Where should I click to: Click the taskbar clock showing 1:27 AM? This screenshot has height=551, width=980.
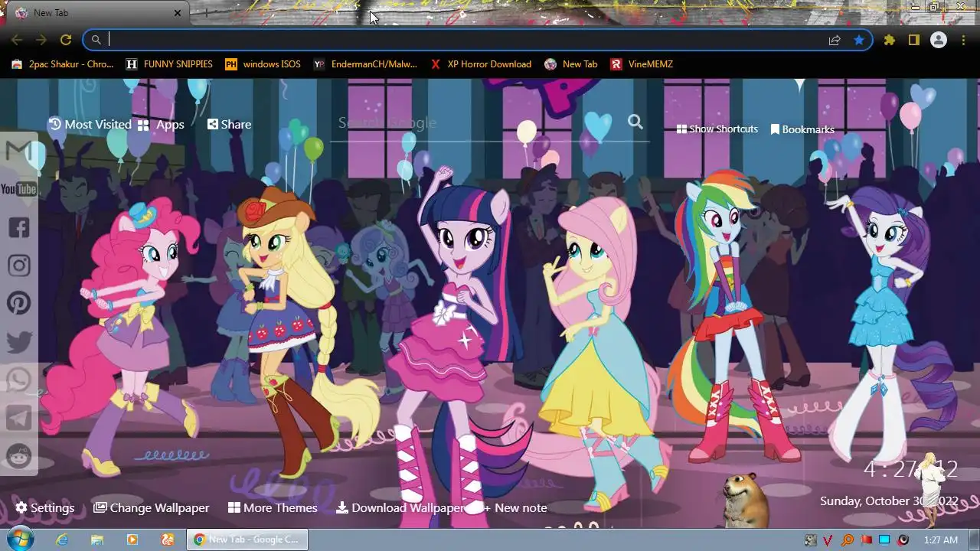coord(940,540)
